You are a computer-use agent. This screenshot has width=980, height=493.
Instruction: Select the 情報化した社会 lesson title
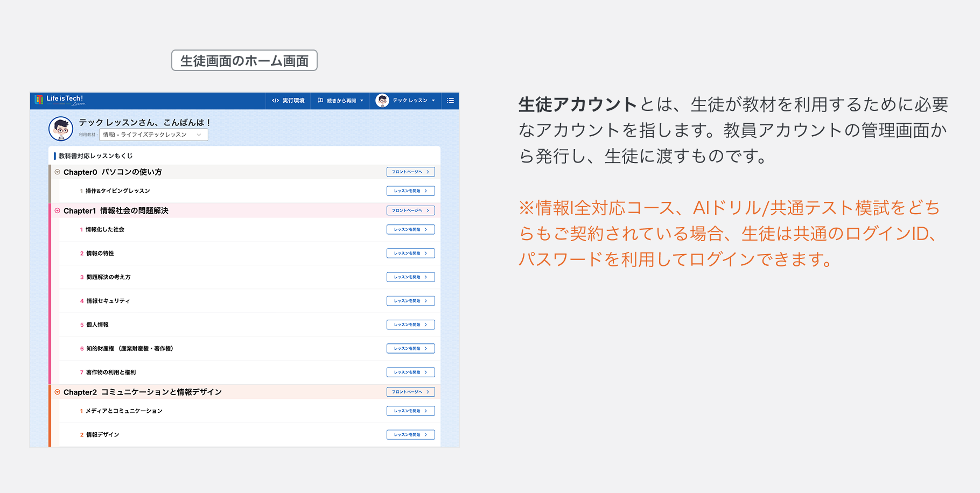[105, 230]
